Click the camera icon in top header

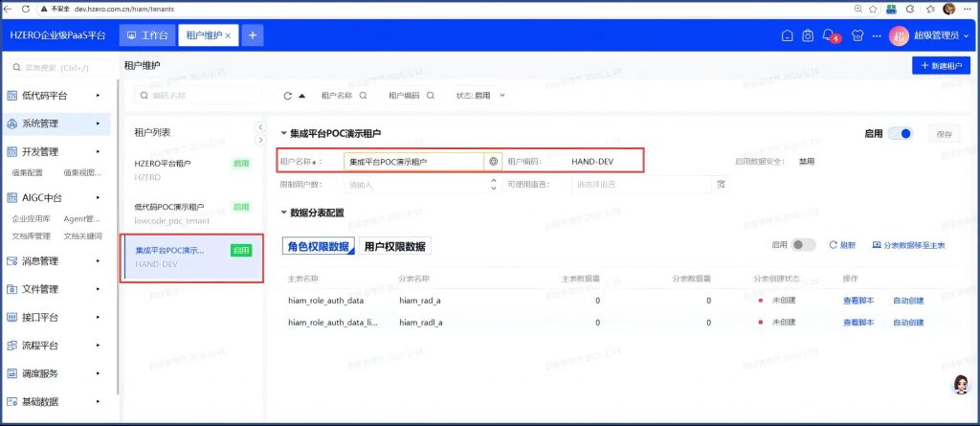tap(808, 36)
